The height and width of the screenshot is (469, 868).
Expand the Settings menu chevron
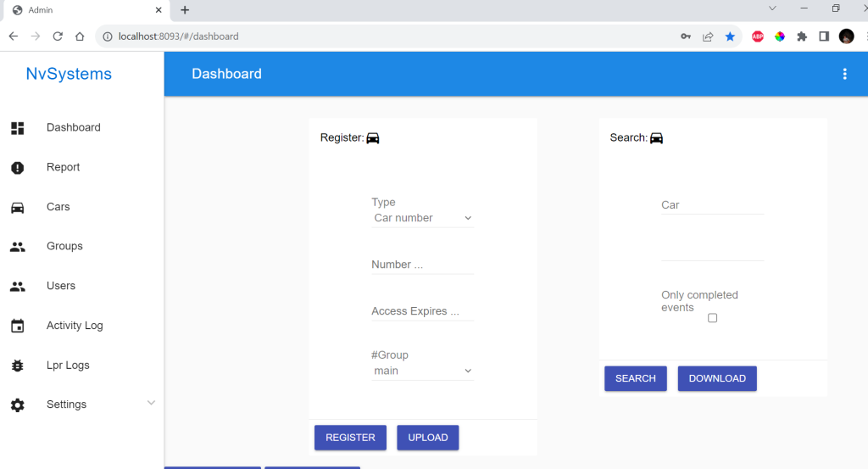tap(151, 403)
